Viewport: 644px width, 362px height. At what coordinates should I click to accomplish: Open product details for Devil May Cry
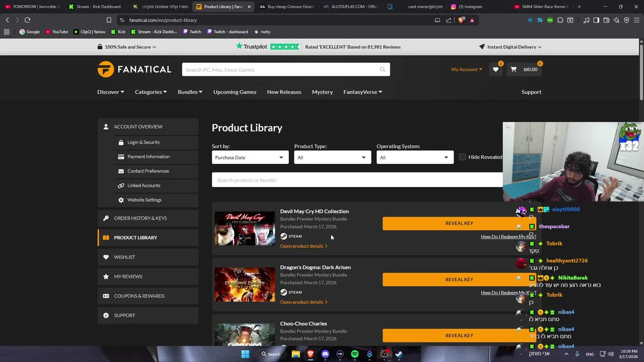[303, 246]
